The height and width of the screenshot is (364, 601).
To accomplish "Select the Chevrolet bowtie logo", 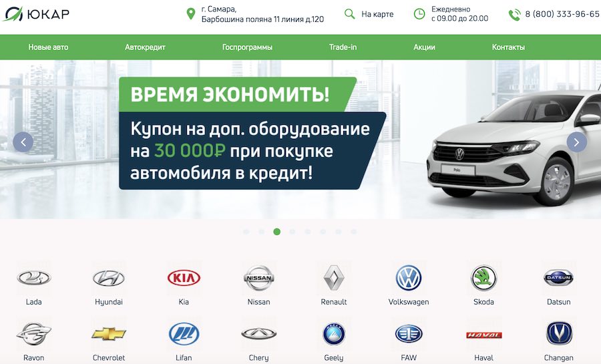I will 109,334.
